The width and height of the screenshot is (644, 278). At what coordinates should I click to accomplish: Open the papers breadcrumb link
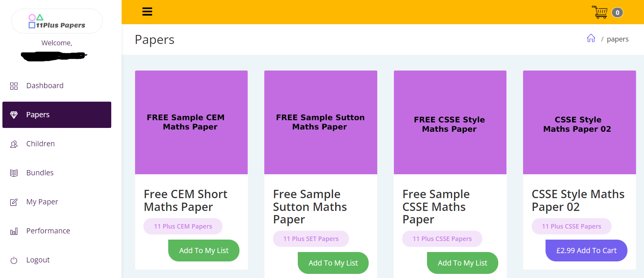[618, 39]
